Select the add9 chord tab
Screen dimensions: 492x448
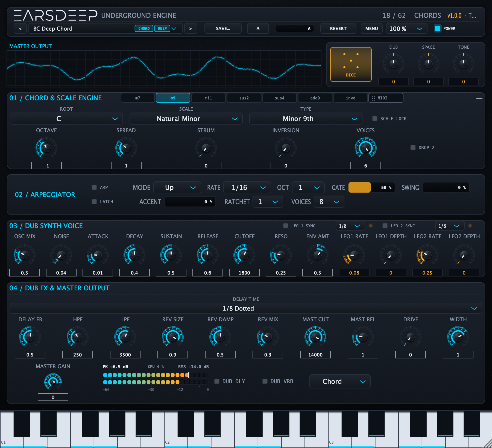(315, 98)
